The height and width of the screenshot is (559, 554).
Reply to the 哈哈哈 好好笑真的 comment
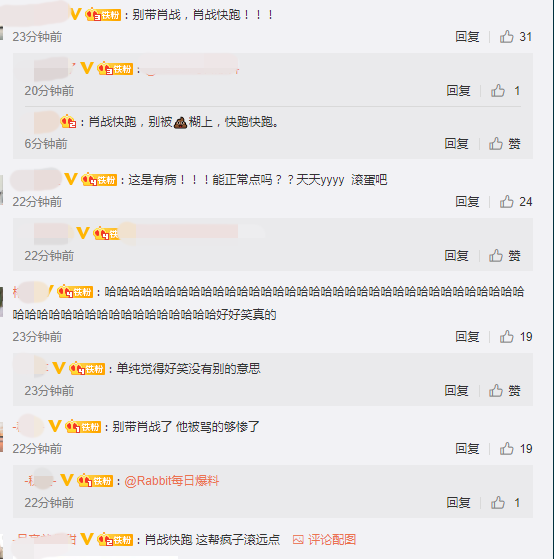click(467, 337)
